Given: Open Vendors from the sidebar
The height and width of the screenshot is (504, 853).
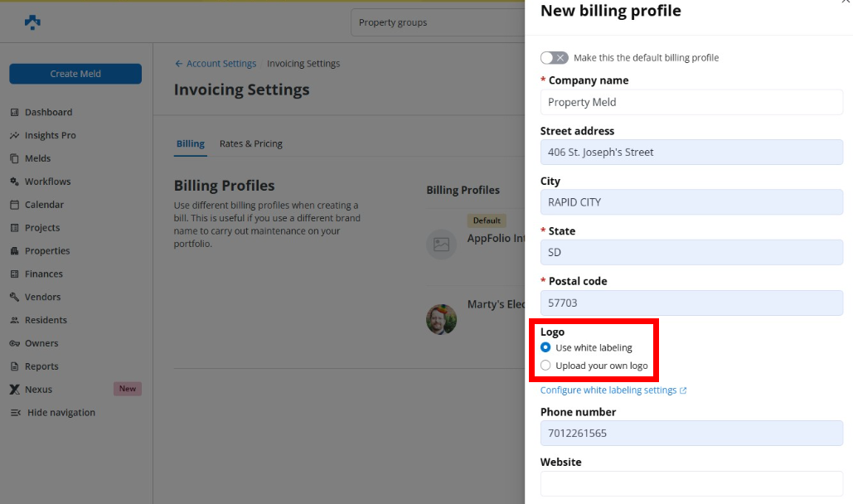Looking at the screenshot, I should 42,297.
